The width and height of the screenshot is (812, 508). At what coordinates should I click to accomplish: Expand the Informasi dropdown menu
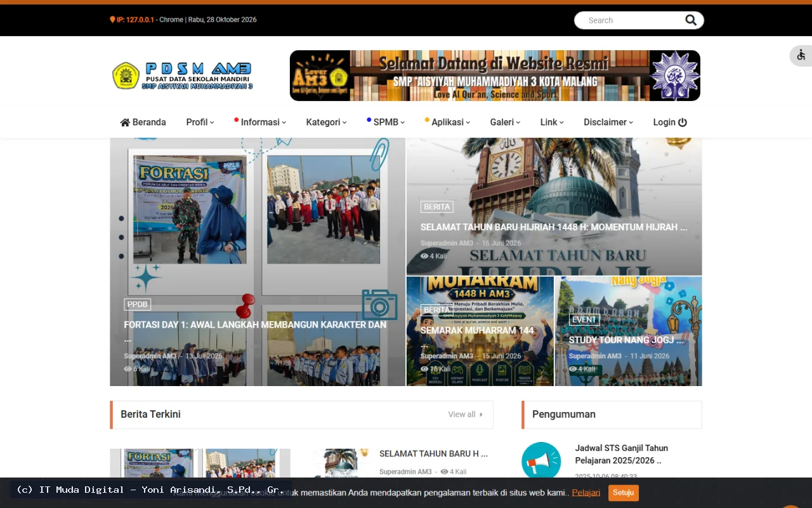pyautogui.click(x=261, y=122)
